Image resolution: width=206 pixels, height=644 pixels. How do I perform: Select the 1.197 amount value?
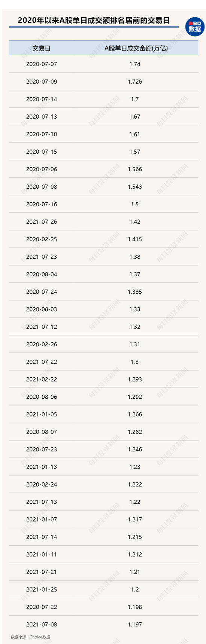tap(135, 625)
